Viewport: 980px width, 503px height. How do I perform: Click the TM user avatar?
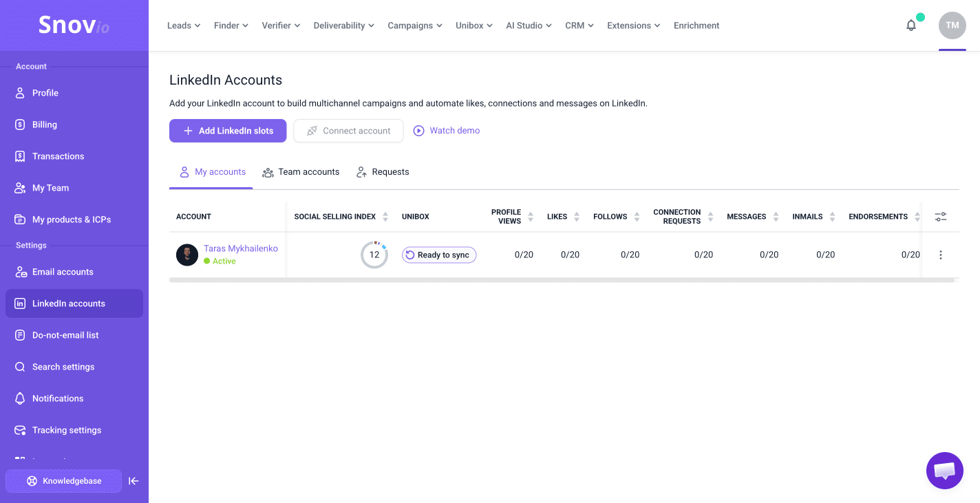(952, 25)
